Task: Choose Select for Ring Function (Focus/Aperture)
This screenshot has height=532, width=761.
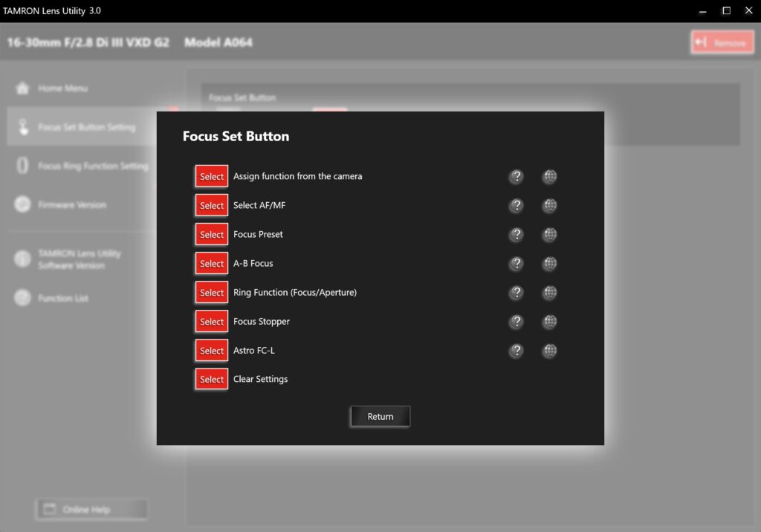Action: (212, 292)
